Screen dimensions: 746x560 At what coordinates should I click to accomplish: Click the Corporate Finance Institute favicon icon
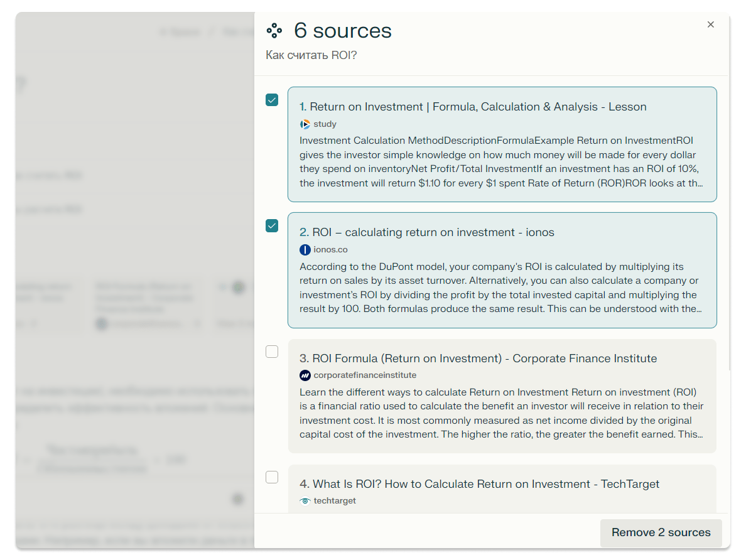point(305,375)
